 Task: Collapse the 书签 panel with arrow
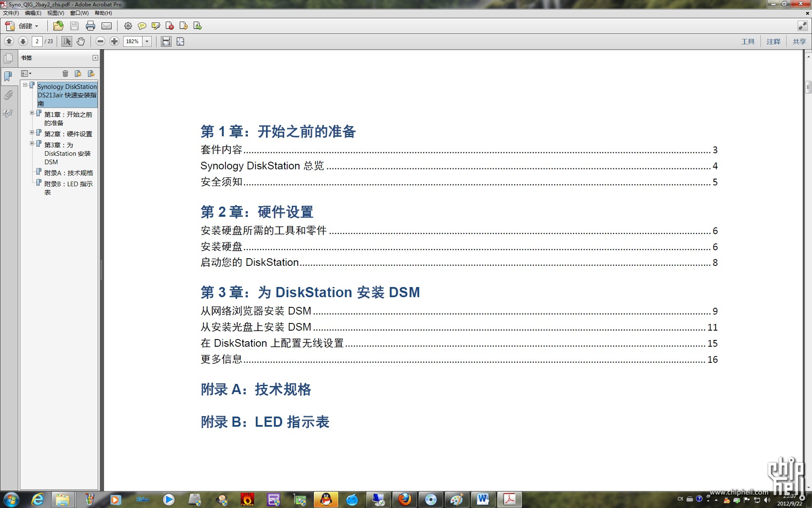point(95,58)
